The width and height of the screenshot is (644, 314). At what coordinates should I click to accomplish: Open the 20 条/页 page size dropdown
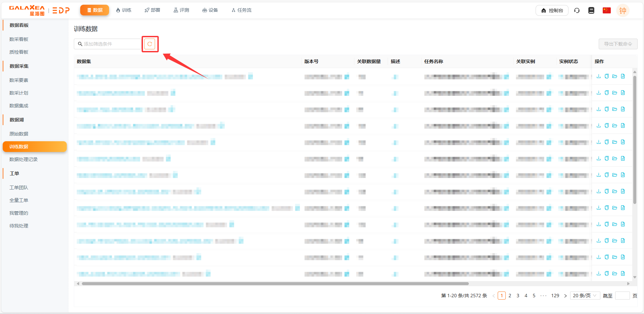[585, 296]
